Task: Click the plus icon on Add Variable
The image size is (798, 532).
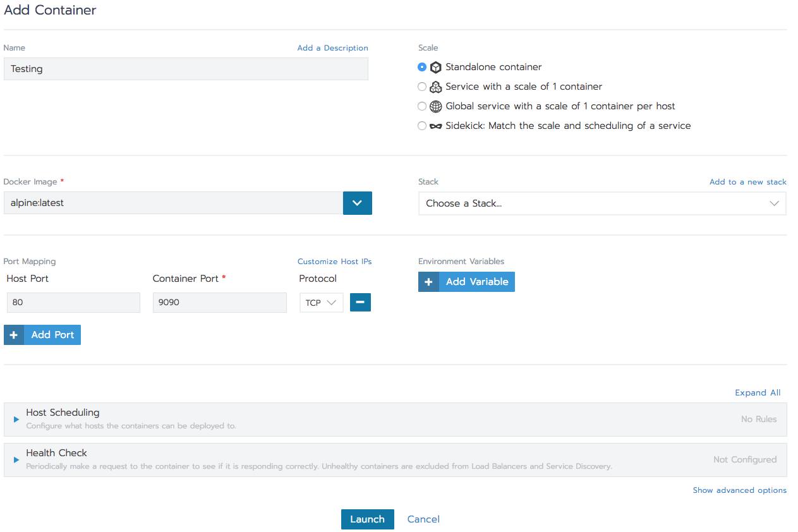Action: (428, 282)
